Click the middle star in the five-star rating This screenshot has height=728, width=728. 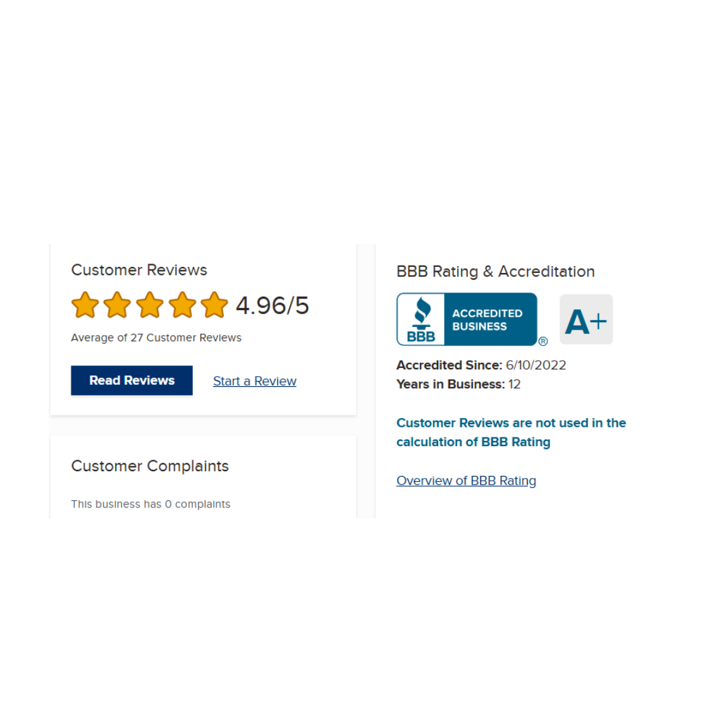click(150, 305)
